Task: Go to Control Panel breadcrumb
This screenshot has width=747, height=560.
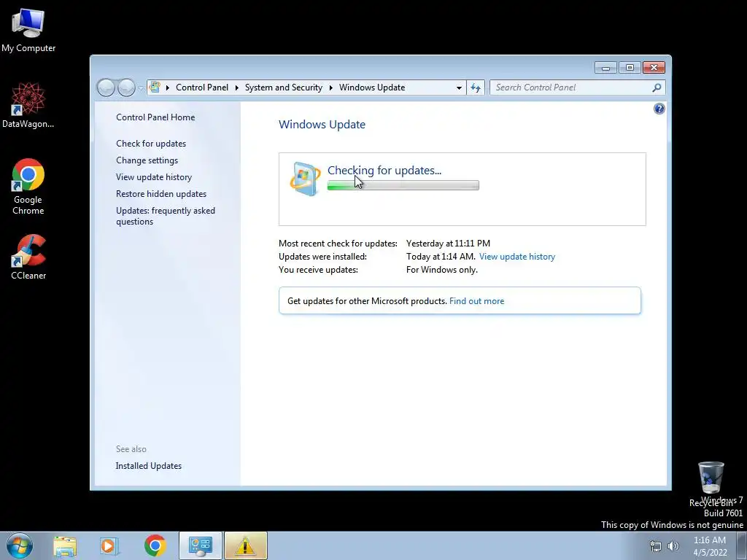Action: 202,87
